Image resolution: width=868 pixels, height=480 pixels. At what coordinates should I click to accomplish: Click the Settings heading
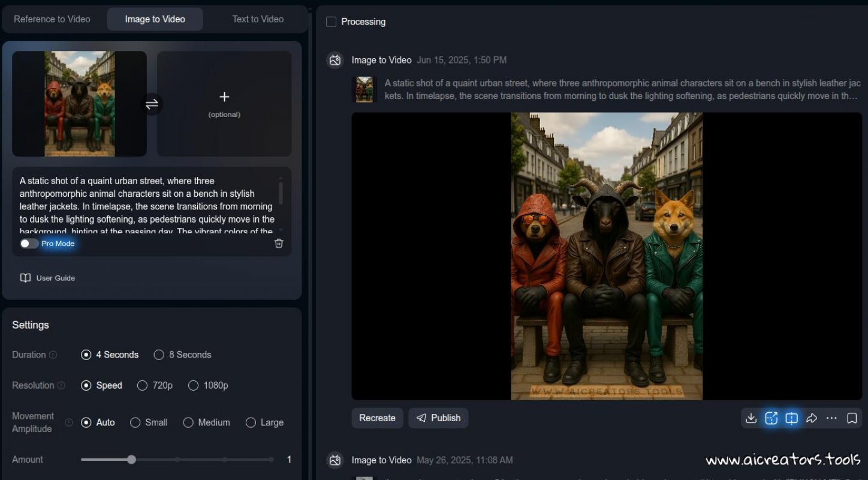[x=31, y=325]
